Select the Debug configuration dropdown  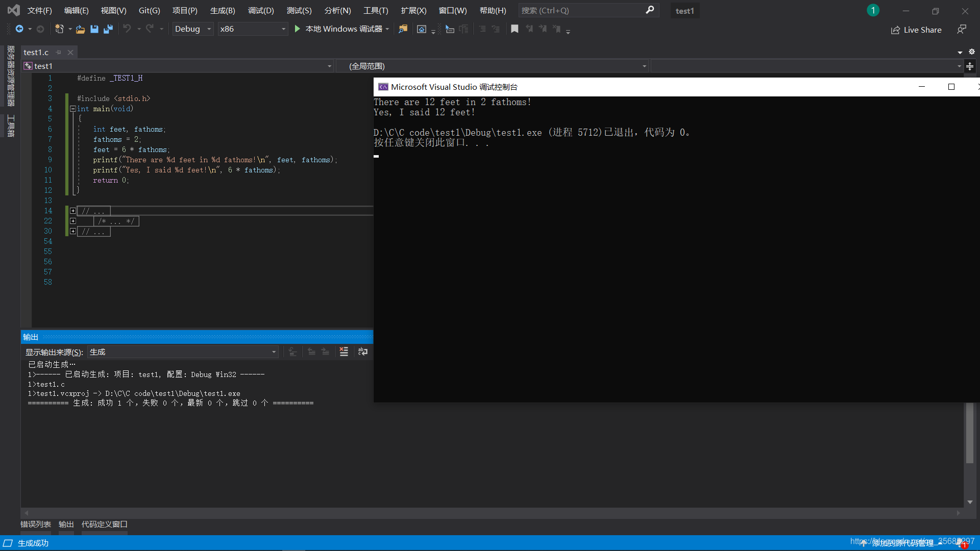[x=193, y=28]
